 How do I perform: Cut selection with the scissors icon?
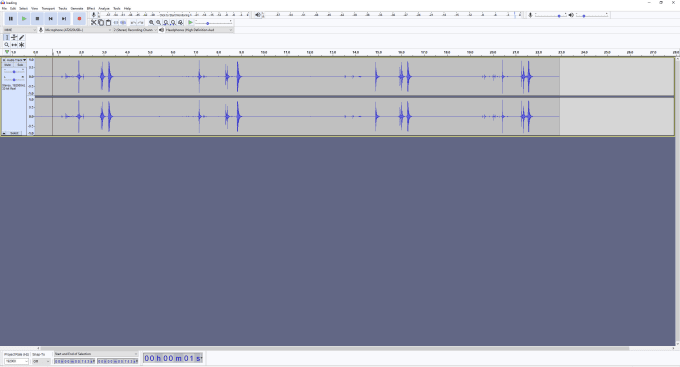tap(94, 23)
